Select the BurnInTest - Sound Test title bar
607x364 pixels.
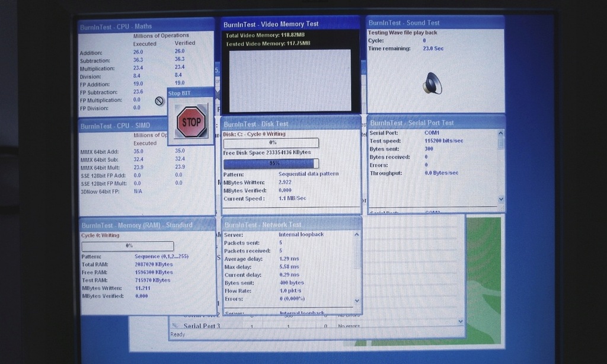435,23
